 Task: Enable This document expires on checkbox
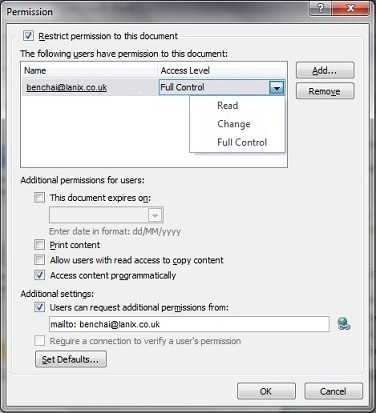tap(39, 198)
